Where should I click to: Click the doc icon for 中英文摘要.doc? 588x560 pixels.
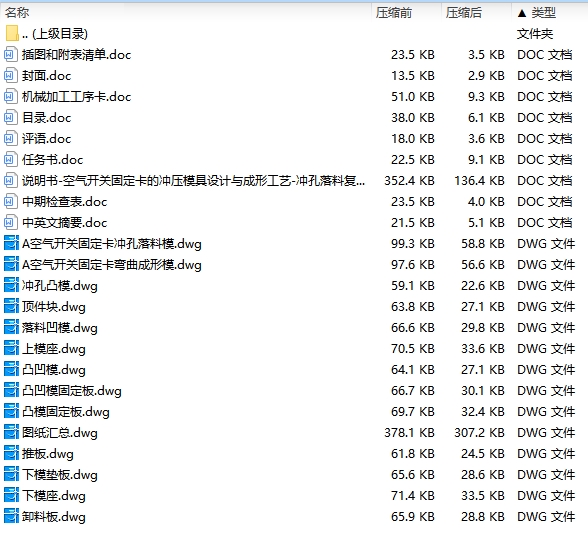10,223
